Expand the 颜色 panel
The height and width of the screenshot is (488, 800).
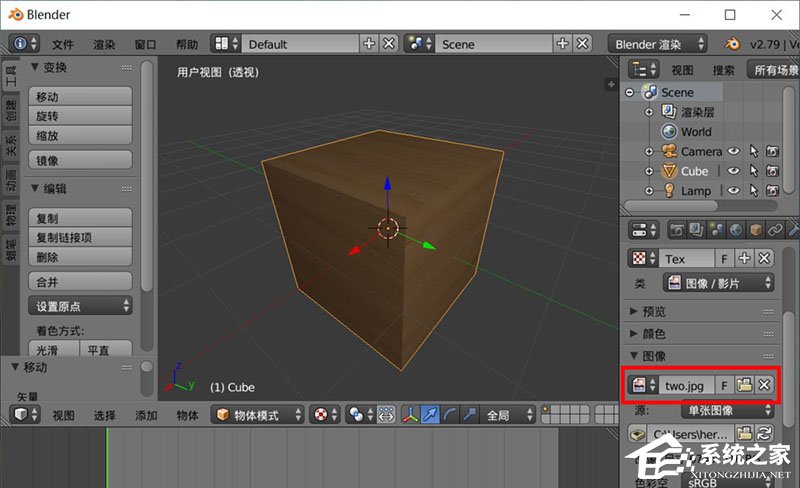[633, 333]
